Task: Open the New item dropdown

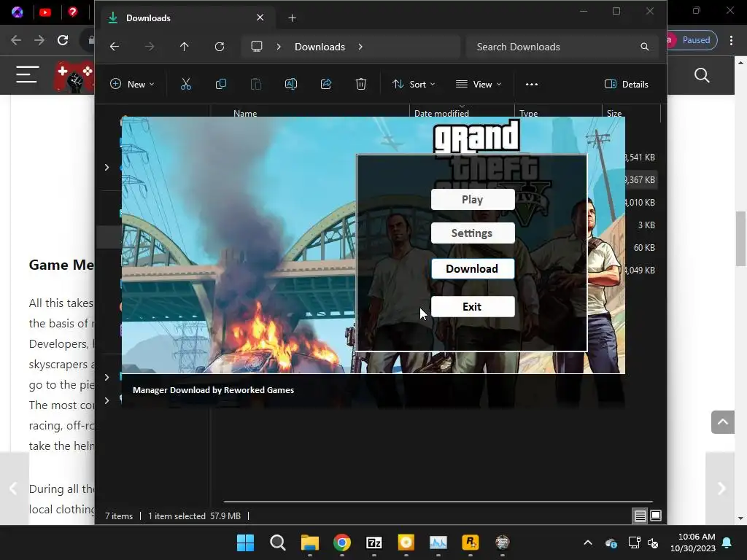Action: [x=132, y=85]
